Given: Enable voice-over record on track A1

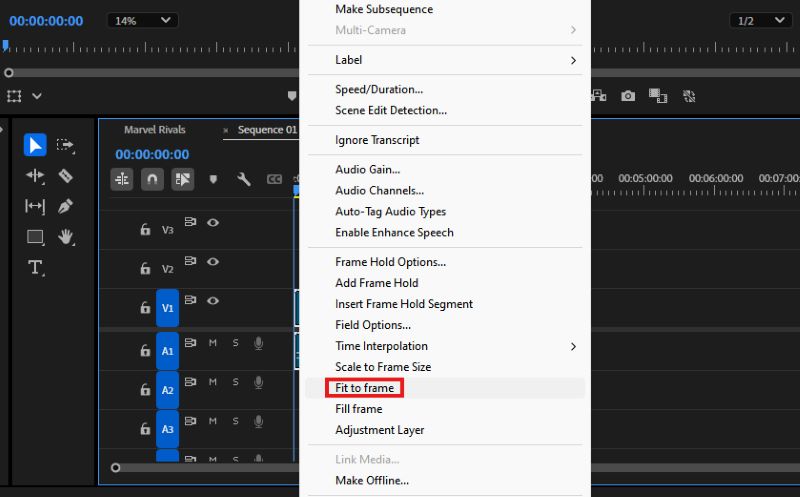Looking at the screenshot, I should tap(259, 343).
